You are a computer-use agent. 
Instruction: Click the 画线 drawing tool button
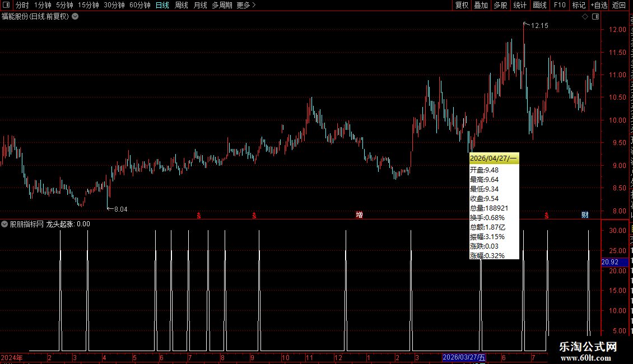539,5
